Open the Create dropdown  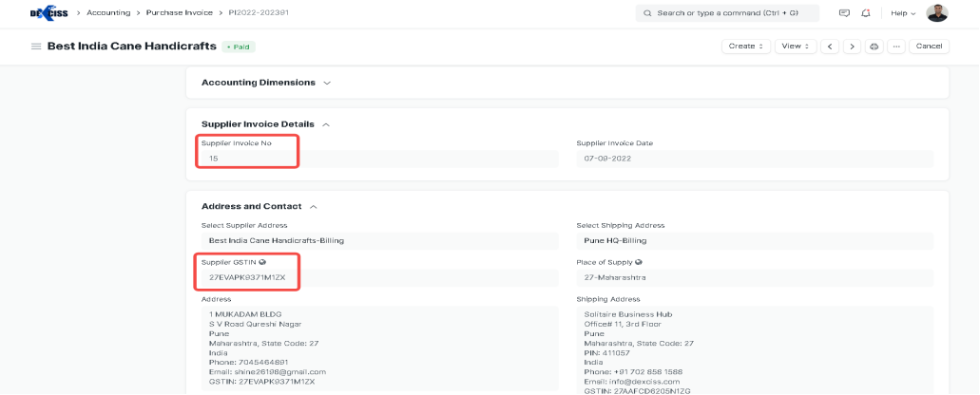coord(745,47)
